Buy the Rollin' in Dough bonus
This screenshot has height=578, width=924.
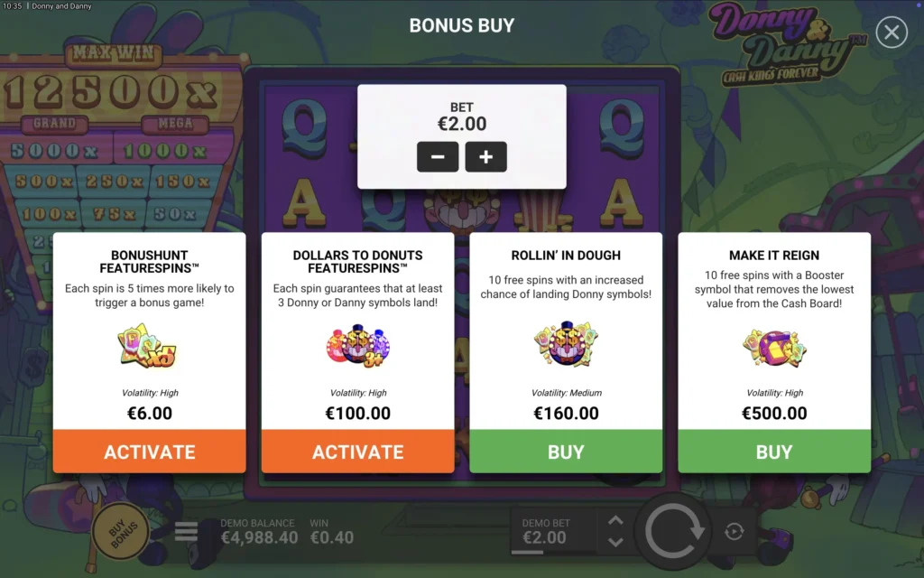pyautogui.click(x=566, y=452)
